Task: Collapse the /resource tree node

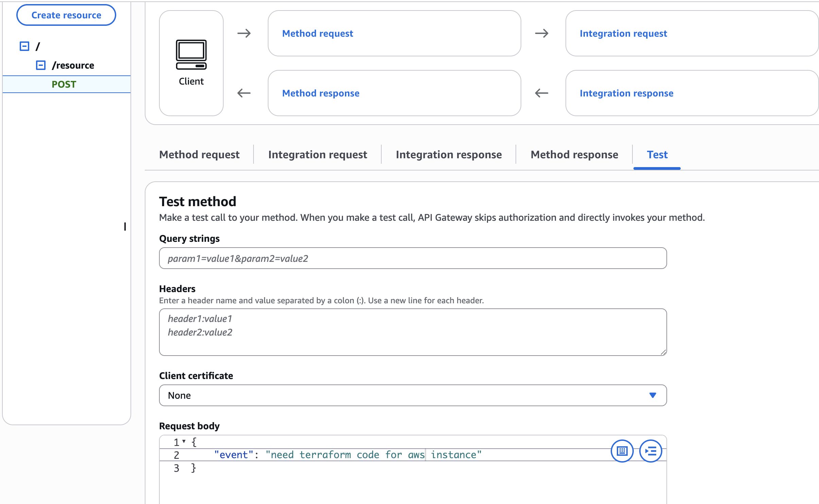Action: (41, 65)
